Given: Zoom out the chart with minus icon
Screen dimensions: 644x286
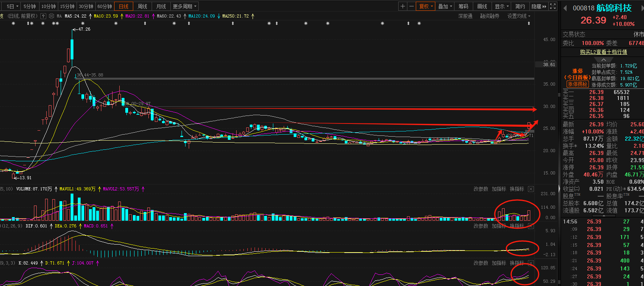Looking at the screenshot, I should point(411,6).
